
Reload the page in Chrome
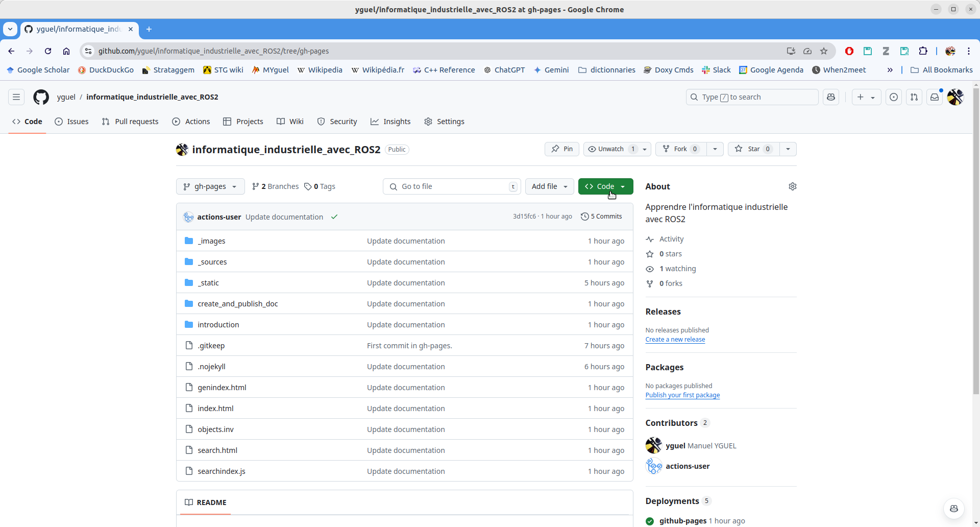coord(48,51)
